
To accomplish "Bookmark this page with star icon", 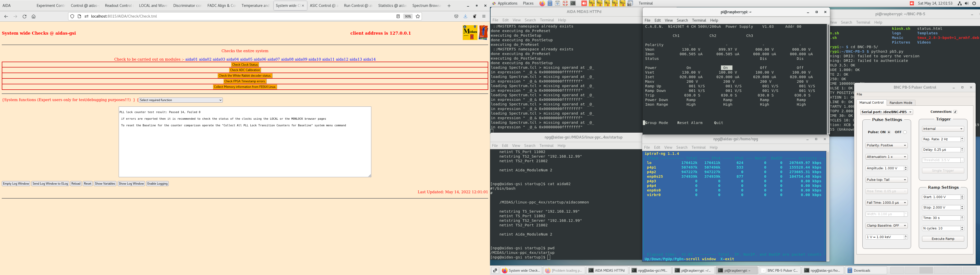I will tap(418, 16).
